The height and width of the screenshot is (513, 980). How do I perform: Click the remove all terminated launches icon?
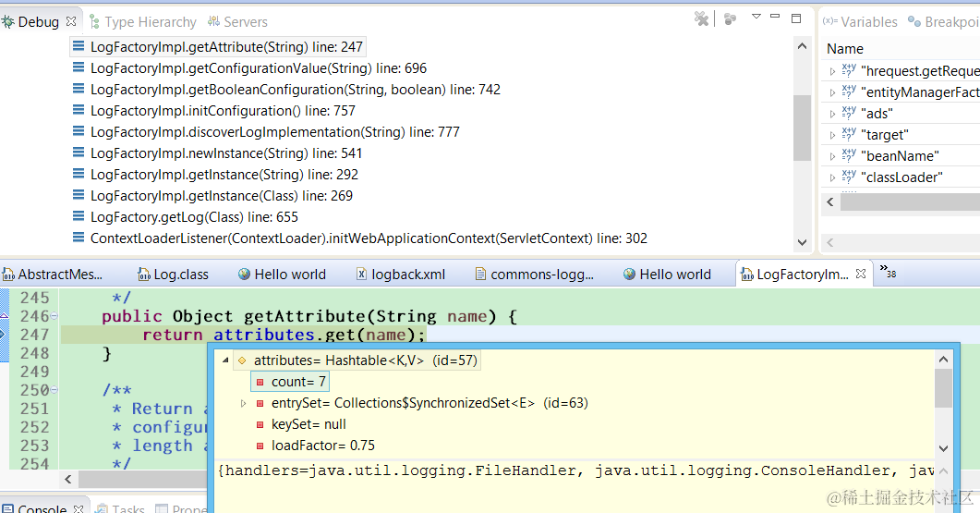[702, 19]
